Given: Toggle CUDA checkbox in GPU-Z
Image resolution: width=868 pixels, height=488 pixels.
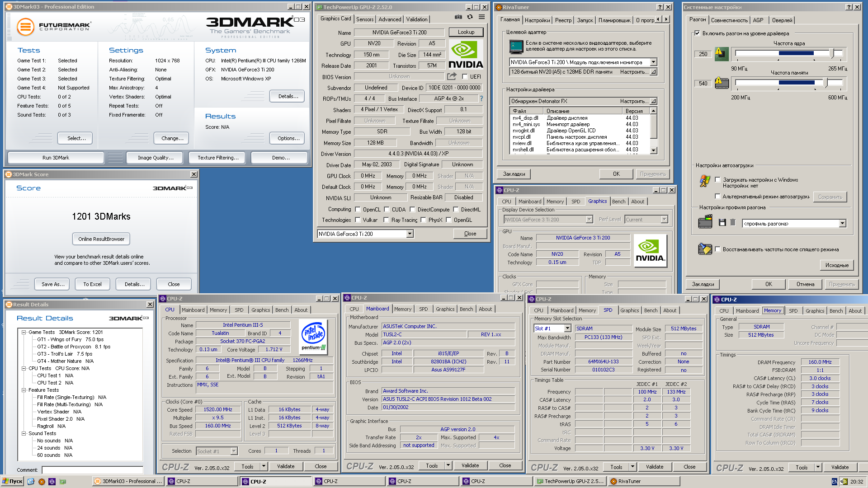Looking at the screenshot, I should click(387, 210).
